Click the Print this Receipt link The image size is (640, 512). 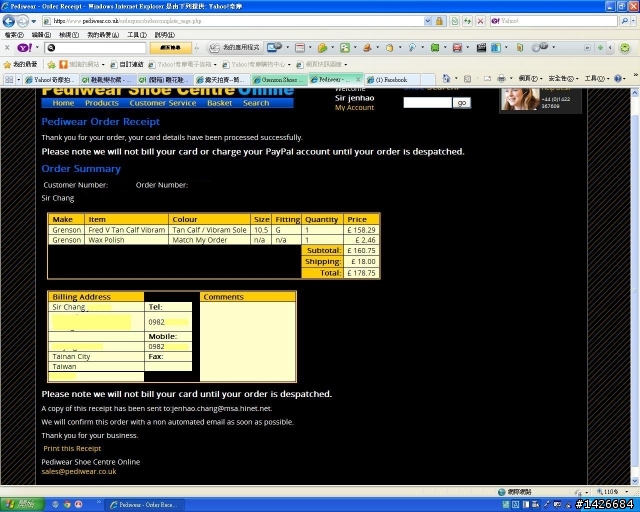click(x=72, y=448)
